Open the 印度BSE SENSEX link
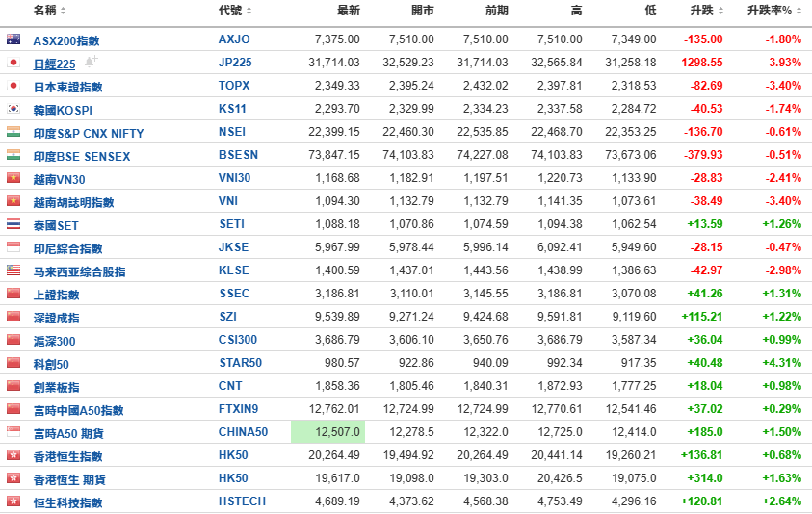The image size is (812, 514). (x=82, y=156)
